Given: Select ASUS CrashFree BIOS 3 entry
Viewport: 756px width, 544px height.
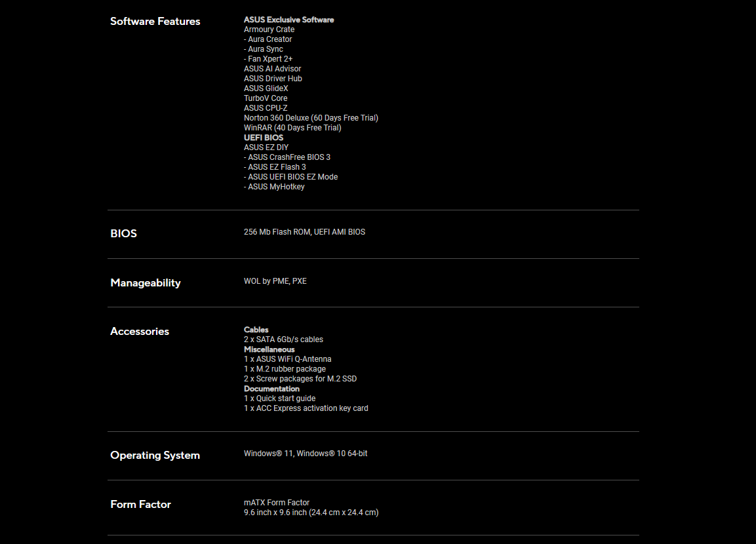Looking at the screenshot, I should coord(287,157).
